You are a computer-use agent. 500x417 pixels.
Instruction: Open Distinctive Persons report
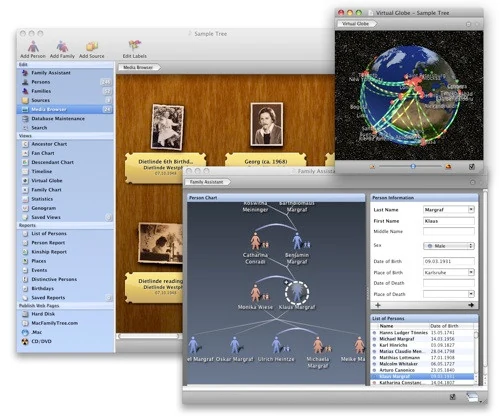pos(65,279)
